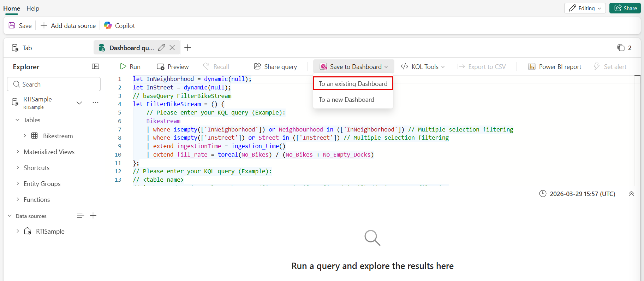Collapse the Tables tree node

click(x=18, y=120)
